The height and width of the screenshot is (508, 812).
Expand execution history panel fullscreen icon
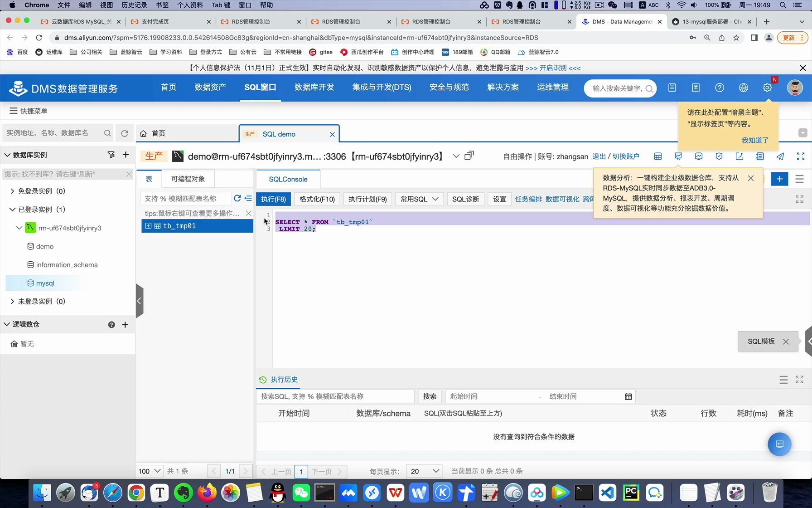click(799, 380)
